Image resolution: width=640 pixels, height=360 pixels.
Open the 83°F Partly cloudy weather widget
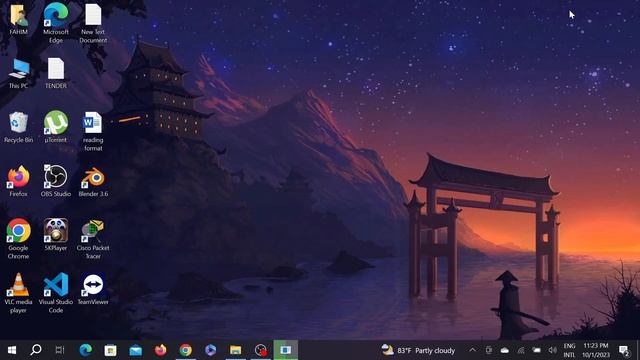pyautogui.click(x=418, y=350)
